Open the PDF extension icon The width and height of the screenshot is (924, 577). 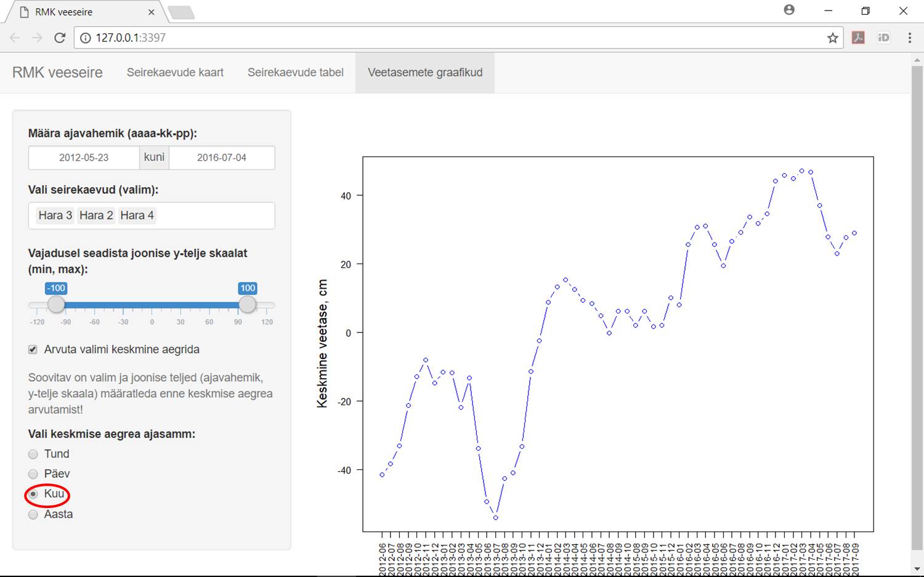pyautogui.click(x=858, y=38)
